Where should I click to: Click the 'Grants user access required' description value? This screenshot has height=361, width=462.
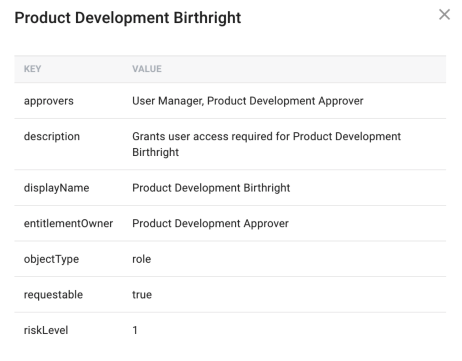(x=266, y=144)
